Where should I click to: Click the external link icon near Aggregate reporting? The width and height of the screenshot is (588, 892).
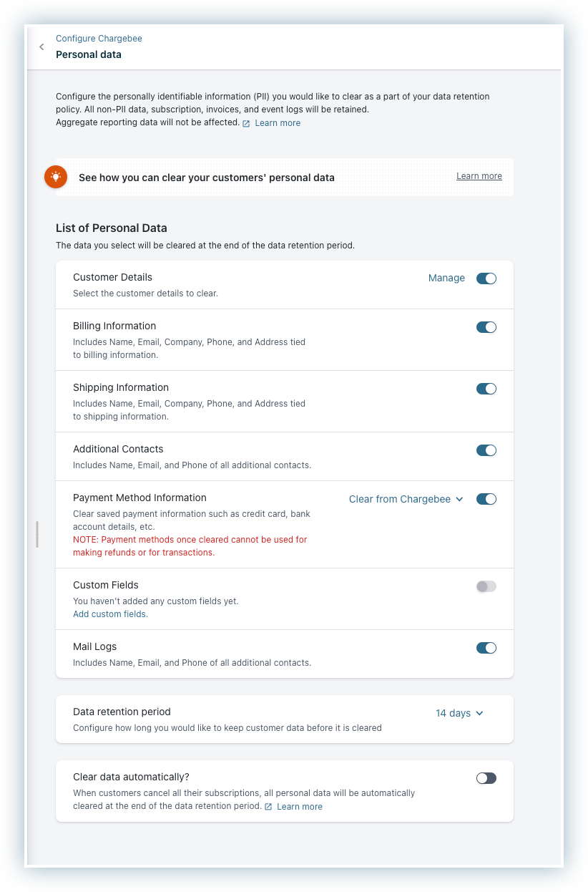point(246,123)
